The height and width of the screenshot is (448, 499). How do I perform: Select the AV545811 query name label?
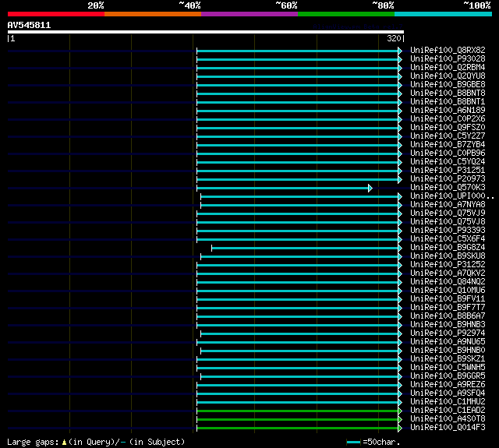(30, 25)
